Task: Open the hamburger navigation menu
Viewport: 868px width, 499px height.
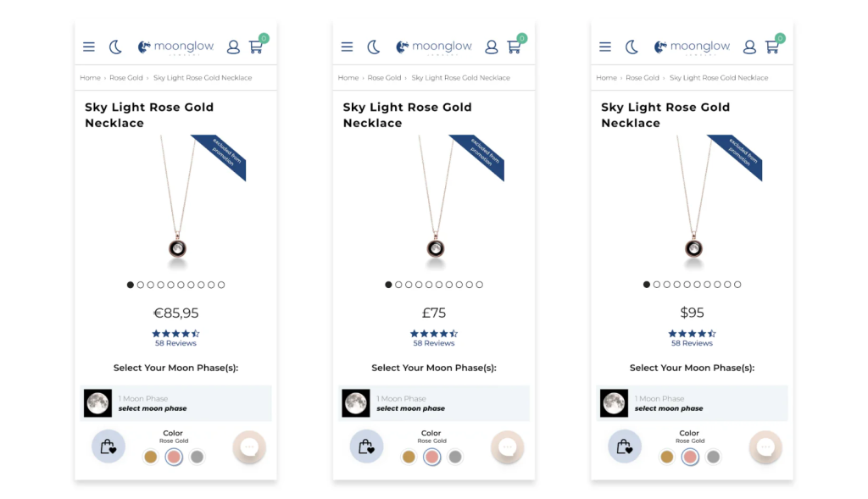Action: [89, 47]
